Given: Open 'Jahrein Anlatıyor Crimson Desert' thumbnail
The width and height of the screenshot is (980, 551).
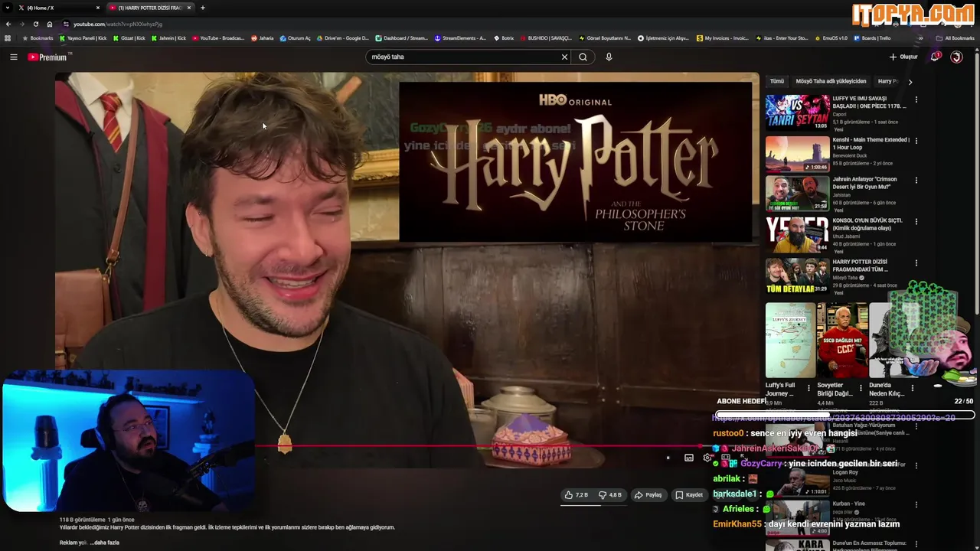Looking at the screenshot, I should click(x=797, y=194).
